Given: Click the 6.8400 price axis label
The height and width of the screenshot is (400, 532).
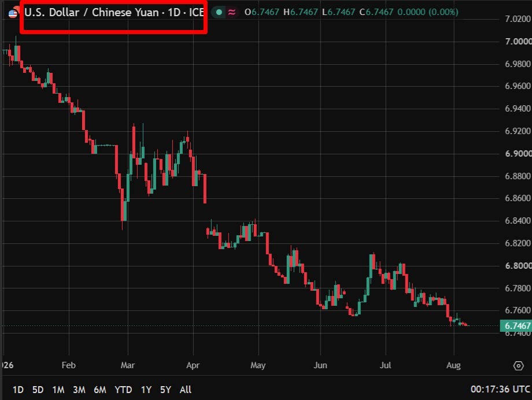Looking at the screenshot, I should point(518,221).
